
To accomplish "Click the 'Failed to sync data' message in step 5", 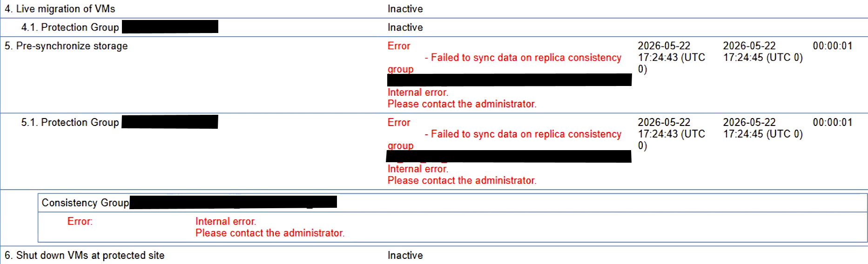I will [505, 63].
